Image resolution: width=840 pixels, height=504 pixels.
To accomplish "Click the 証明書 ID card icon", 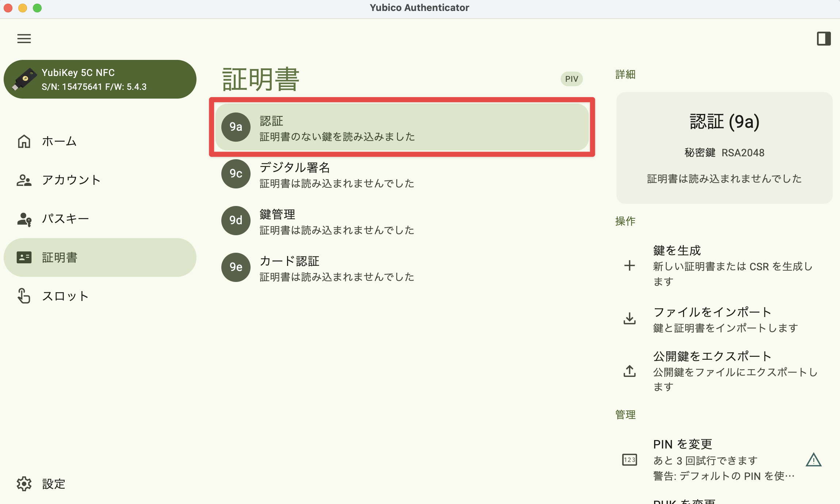I will pos(24,257).
